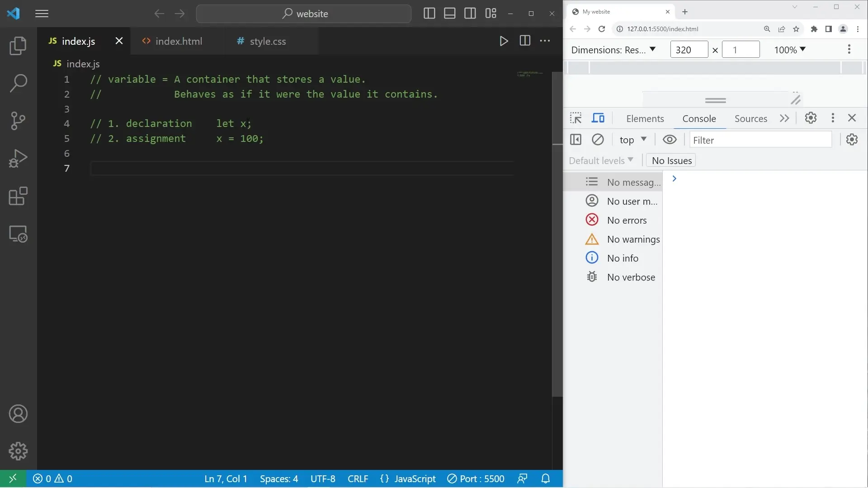This screenshot has width=868, height=488.
Task: Toggle the primary sidebar layout button
Action: (x=429, y=14)
